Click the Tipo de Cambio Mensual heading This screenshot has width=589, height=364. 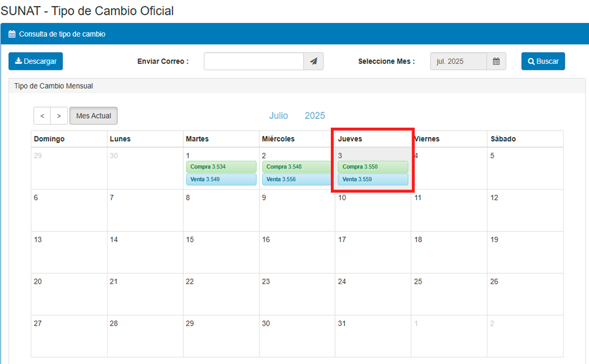click(x=54, y=86)
